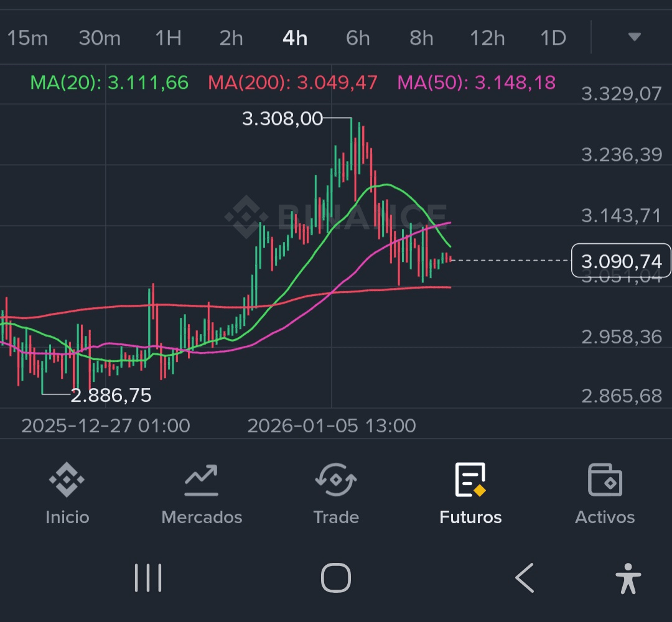
Task: Tap the 3.308,00 high price marker
Action: pyautogui.click(x=282, y=118)
